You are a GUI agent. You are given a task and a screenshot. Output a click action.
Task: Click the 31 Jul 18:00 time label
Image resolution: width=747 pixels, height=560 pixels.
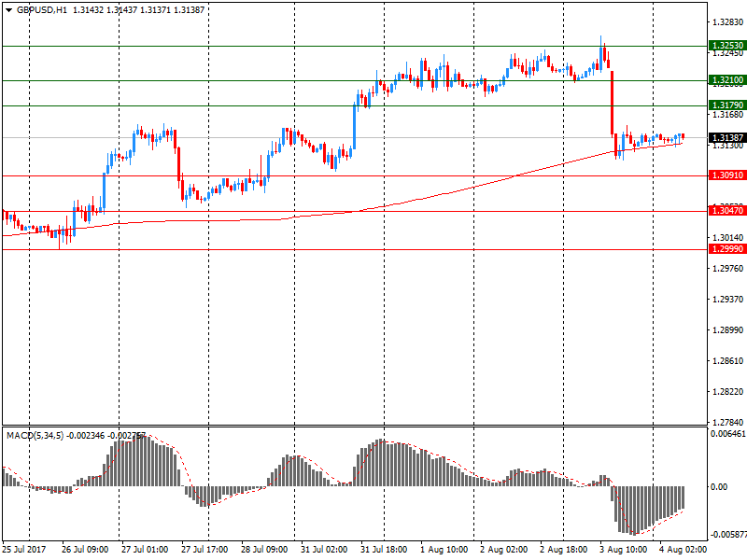384,549
